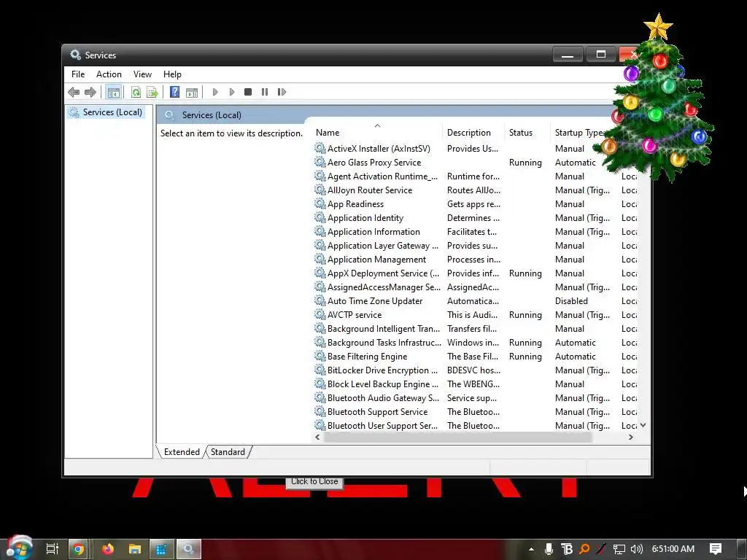Select the Agent Activation Runtime service
747x560 pixels.
click(476, 176)
